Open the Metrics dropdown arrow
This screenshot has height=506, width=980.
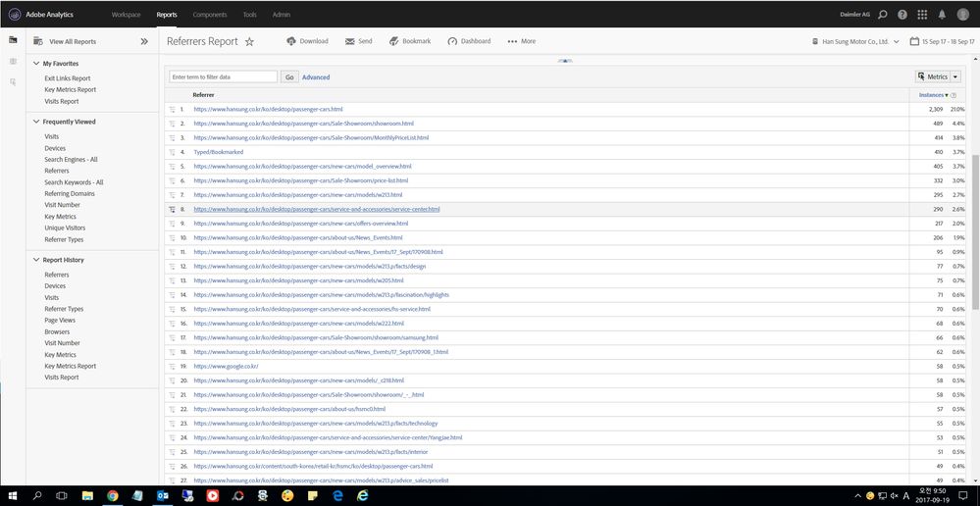coord(955,76)
